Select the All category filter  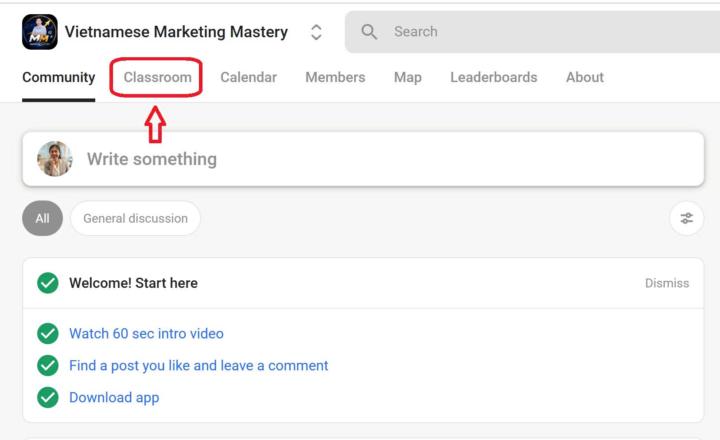tap(42, 218)
